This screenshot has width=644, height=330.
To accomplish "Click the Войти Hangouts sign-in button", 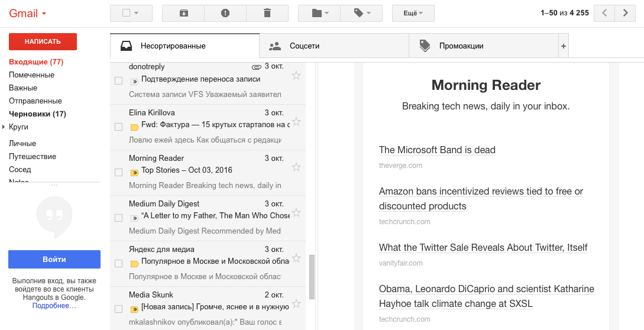I will (x=54, y=259).
